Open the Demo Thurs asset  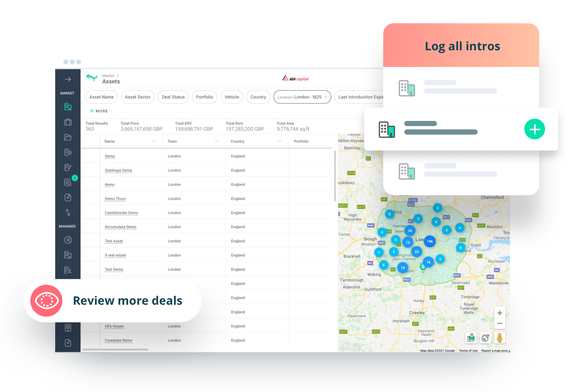[115, 199]
